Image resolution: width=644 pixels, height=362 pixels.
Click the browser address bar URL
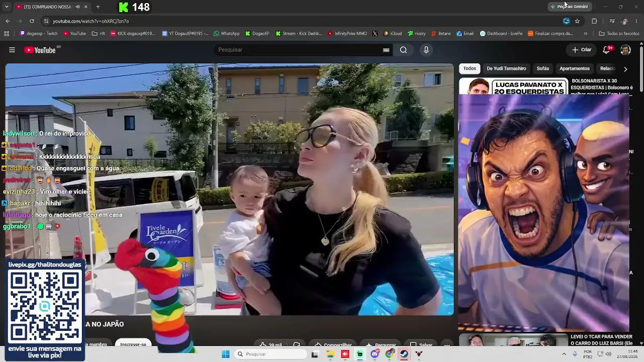coord(91,21)
